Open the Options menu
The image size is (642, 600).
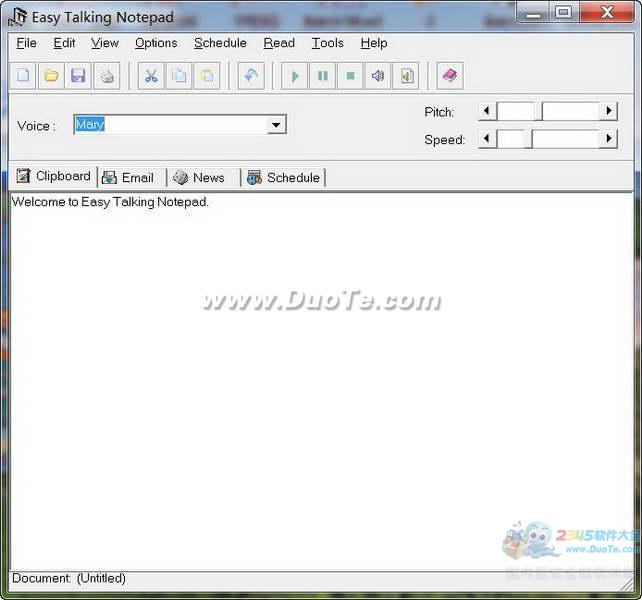tap(156, 43)
